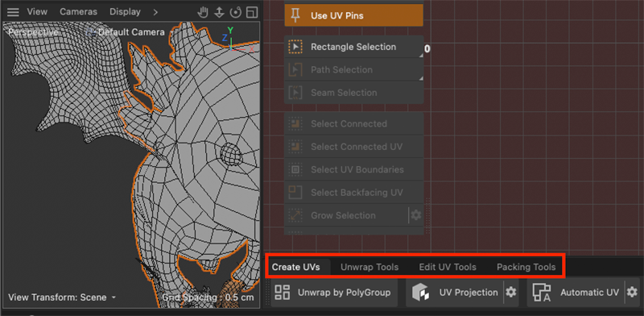The height and width of the screenshot is (316, 644).
Task: Click the Grow Selection icon
Action: tap(295, 215)
